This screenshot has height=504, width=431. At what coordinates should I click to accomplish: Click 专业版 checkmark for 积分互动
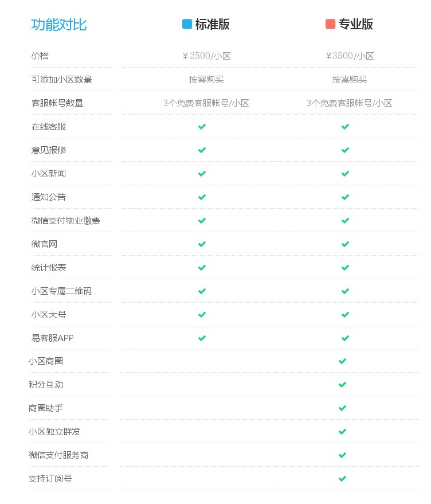click(x=343, y=384)
